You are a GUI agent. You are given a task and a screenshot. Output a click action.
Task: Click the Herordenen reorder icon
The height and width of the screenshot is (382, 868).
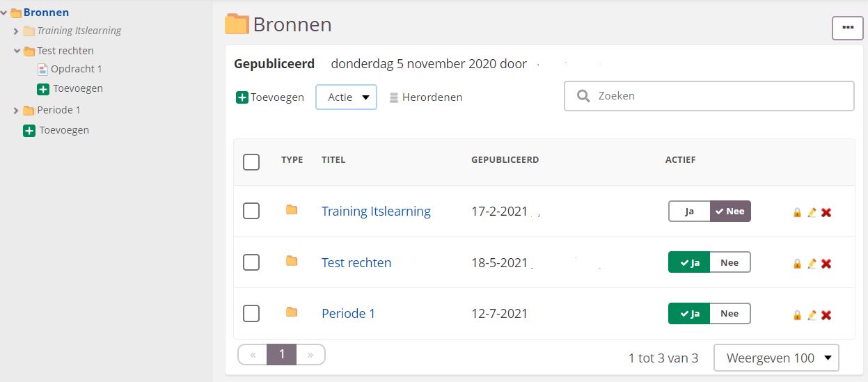tap(394, 97)
